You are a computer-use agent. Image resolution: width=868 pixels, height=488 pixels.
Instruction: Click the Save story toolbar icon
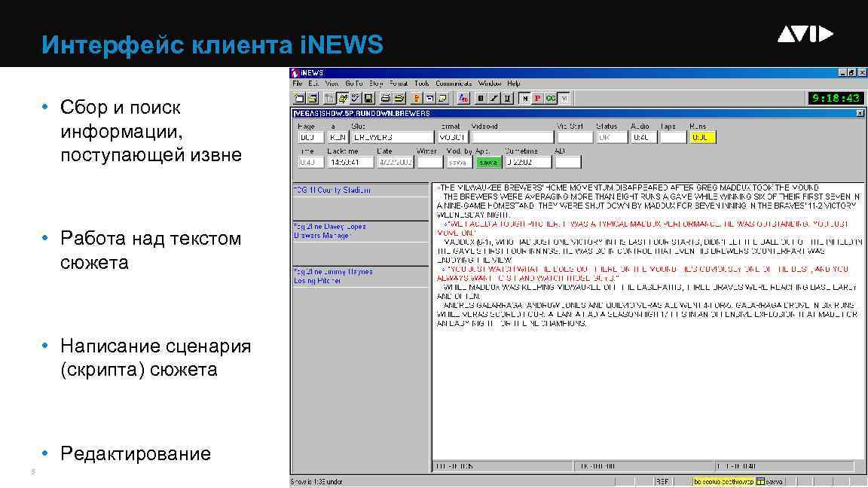(x=368, y=98)
